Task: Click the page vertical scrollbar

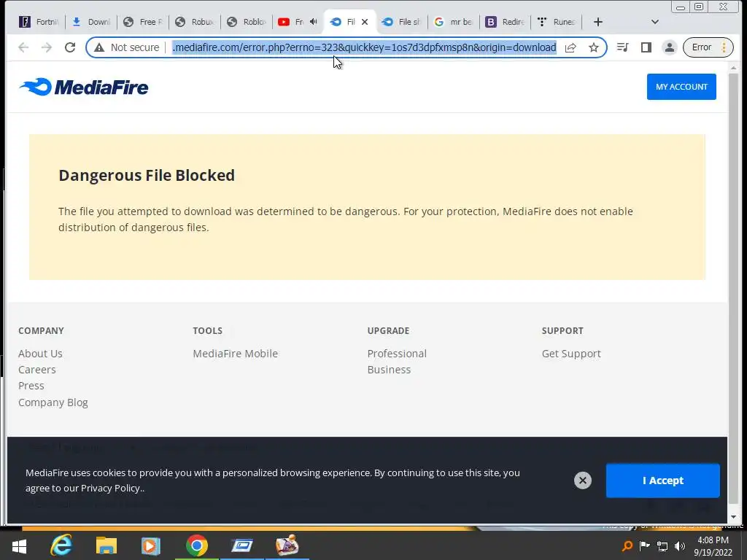Action: tap(733, 288)
